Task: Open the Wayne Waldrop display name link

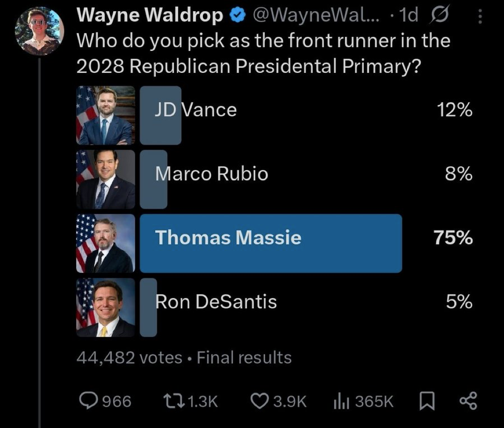Action: click(x=150, y=16)
